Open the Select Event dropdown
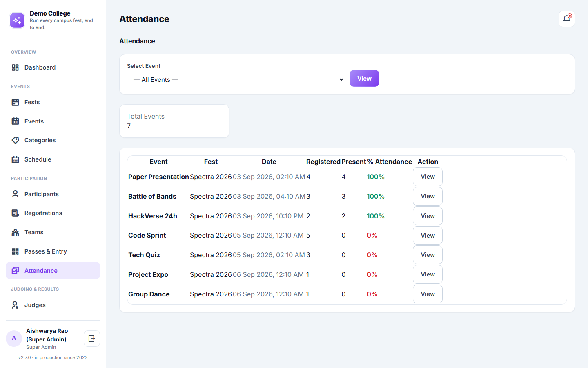This screenshot has height=368, width=588. [x=237, y=80]
